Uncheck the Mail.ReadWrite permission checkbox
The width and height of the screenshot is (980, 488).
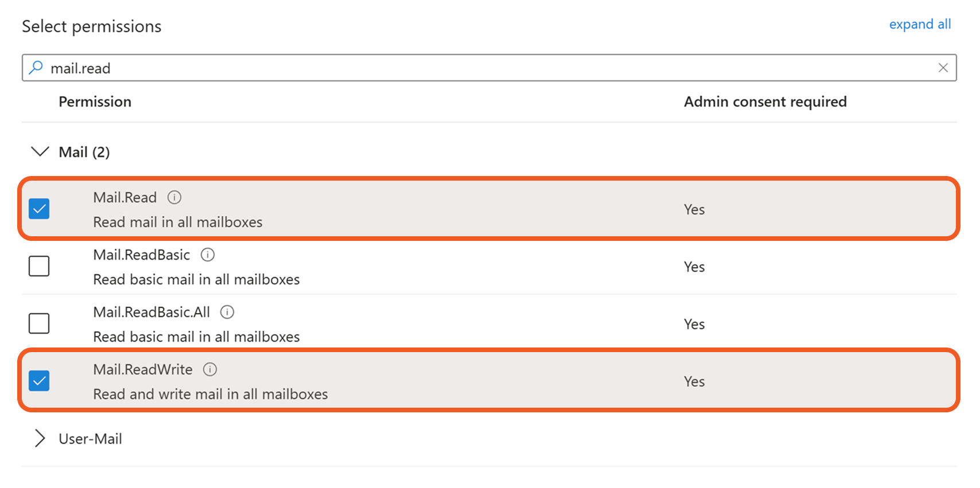pyautogui.click(x=39, y=381)
